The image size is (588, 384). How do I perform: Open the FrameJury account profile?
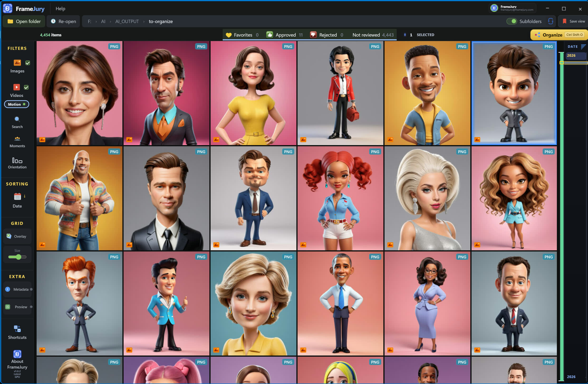(512, 8)
